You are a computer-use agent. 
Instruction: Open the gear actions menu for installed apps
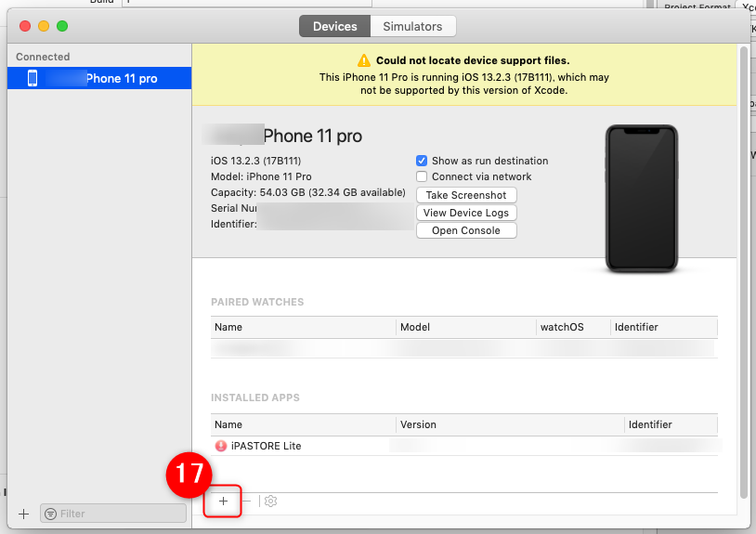click(270, 501)
